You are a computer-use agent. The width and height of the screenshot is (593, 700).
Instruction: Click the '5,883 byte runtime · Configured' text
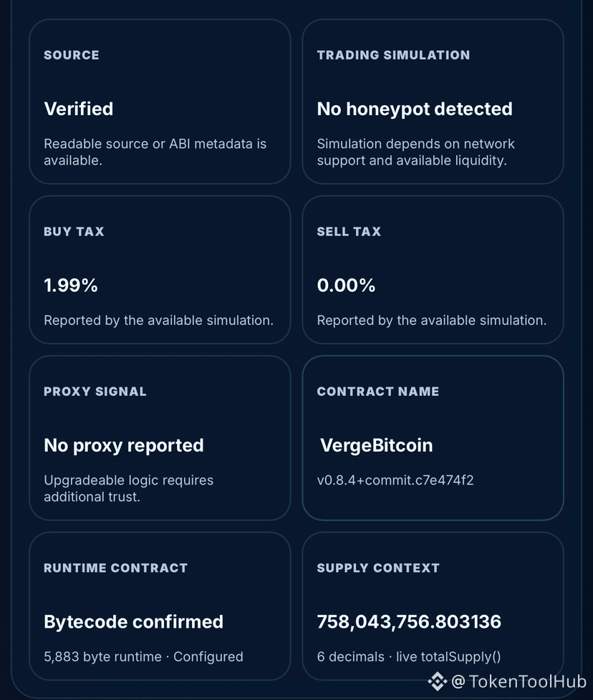tap(143, 656)
